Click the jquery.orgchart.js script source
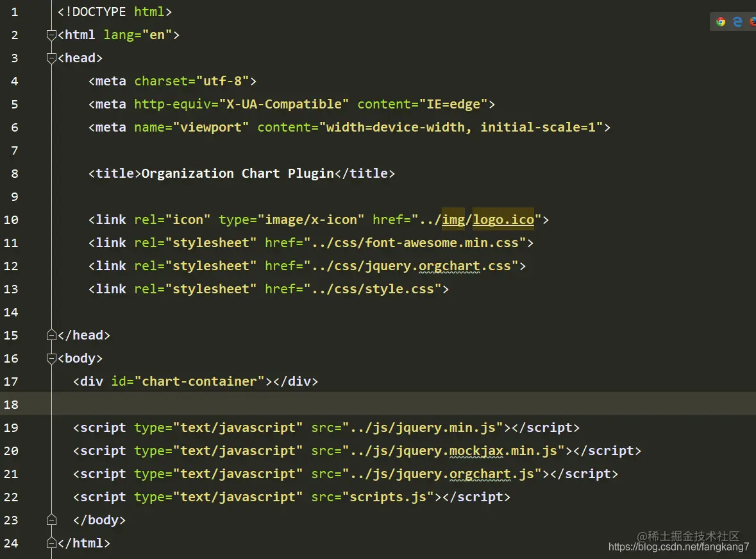This screenshot has height=559, width=756. click(442, 474)
